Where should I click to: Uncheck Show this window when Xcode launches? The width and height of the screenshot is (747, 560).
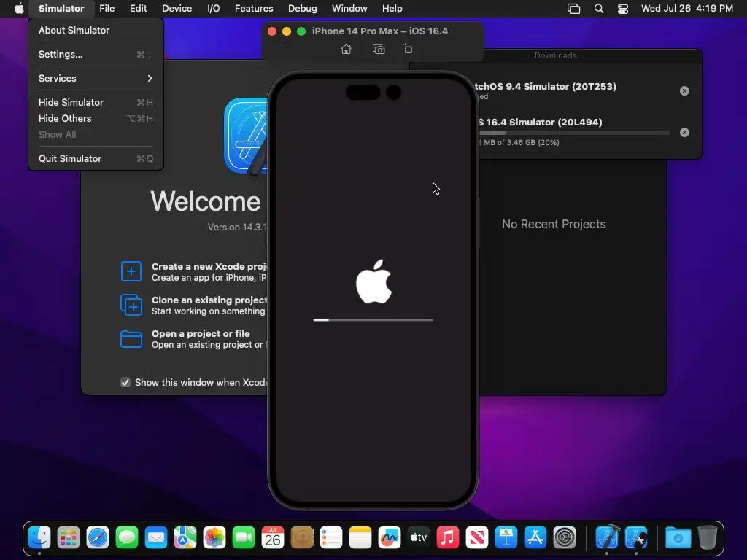pyautogui.click(x=125, y=382)
